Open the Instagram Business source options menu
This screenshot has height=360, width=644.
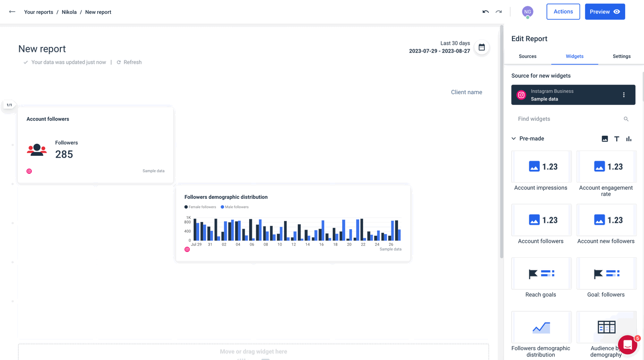[623, 95]
